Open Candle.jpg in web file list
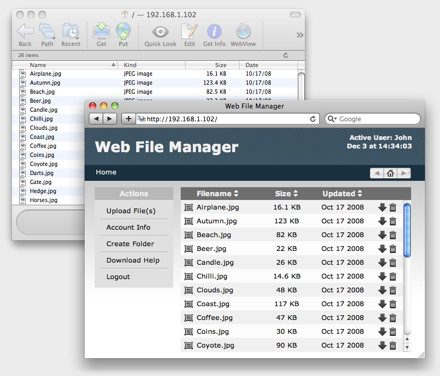This screenshot has height=376, width=440. [x=215, y=263]
